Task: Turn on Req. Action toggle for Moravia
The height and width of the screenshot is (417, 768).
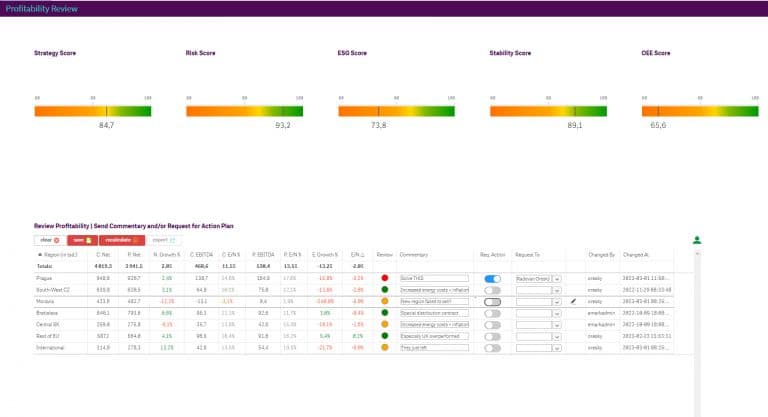Action: (x=492, y=301)
